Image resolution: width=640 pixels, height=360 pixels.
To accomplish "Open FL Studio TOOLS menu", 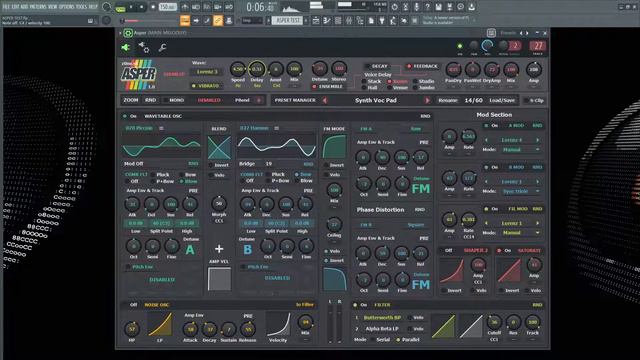I will (82, 7).
